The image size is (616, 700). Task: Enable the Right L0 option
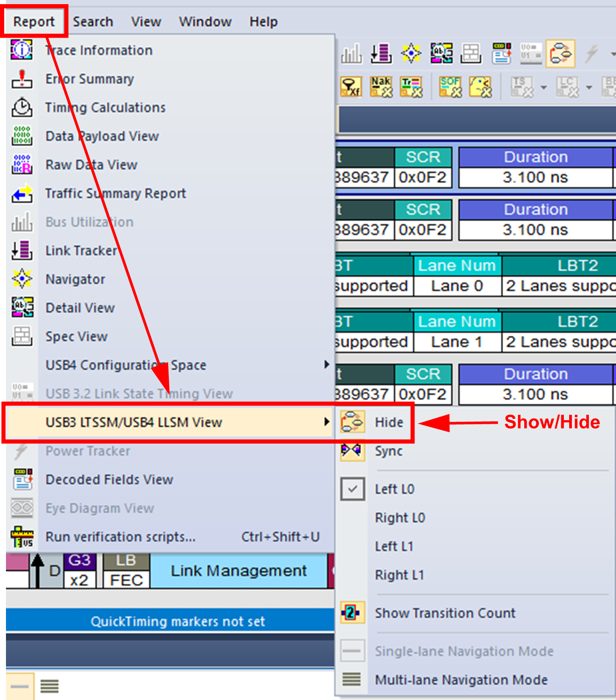click(x=475, y=517)
